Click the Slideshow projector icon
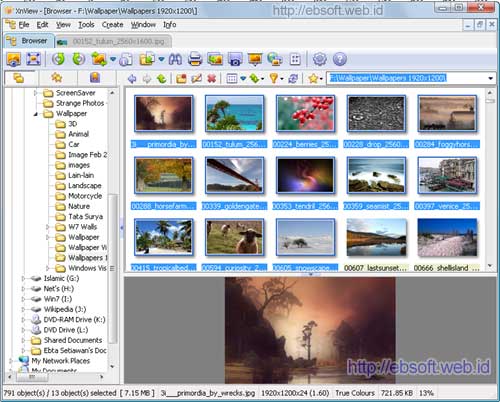This screenshot has height=402, width=500. (255, 59)
